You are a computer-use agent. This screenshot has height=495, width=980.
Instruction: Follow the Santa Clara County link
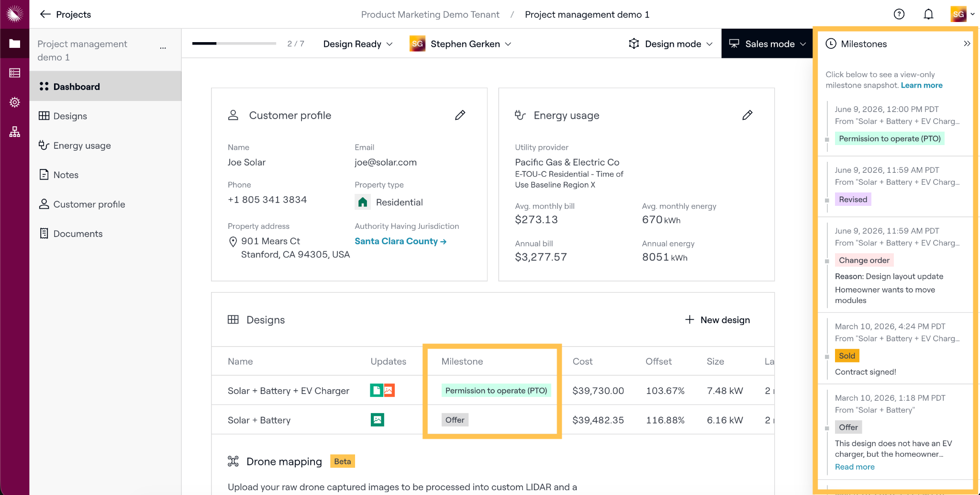pyautogui.click(x=401, y=241)
